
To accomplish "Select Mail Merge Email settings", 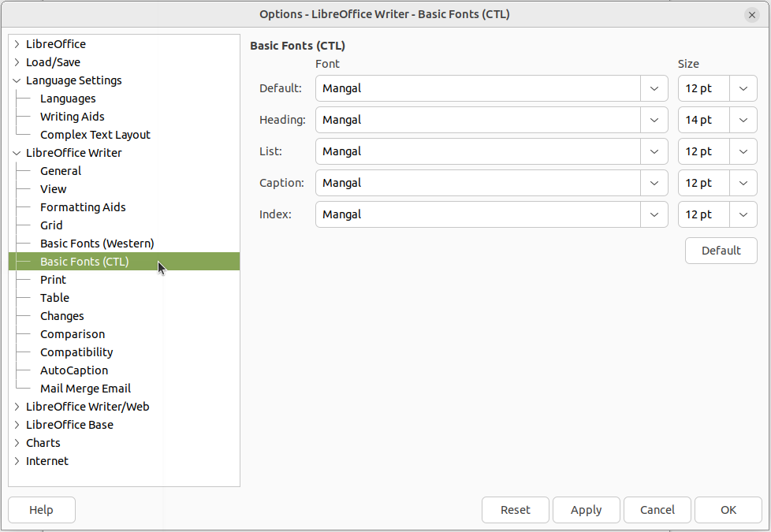I will point(85,388).
